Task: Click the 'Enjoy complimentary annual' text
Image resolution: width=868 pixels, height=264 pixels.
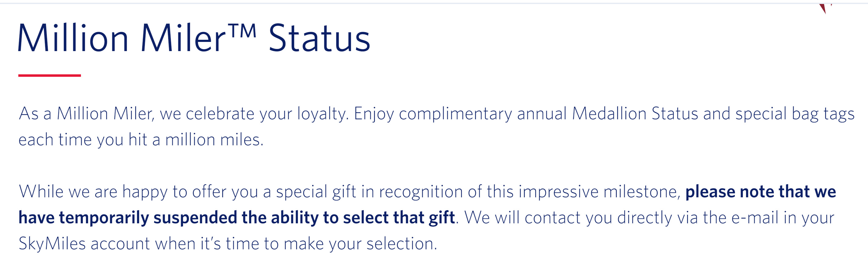Action: pos(460,114)
